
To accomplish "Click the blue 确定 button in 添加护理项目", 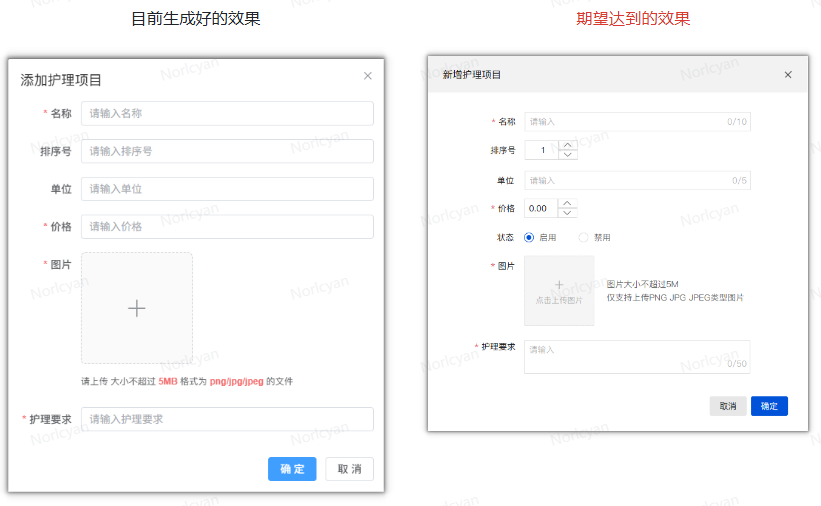I will tap(292, 469).
